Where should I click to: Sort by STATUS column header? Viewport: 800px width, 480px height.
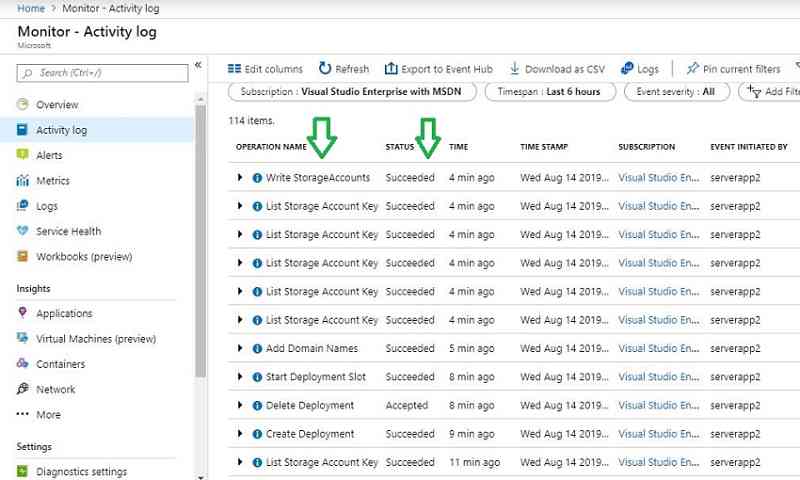[x=399, y=147]
